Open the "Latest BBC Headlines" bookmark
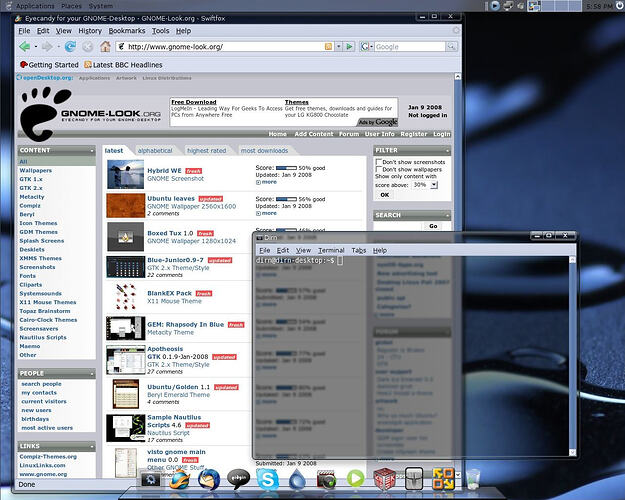625x500 pixels. pyautogui.click(x=123, y=65)
